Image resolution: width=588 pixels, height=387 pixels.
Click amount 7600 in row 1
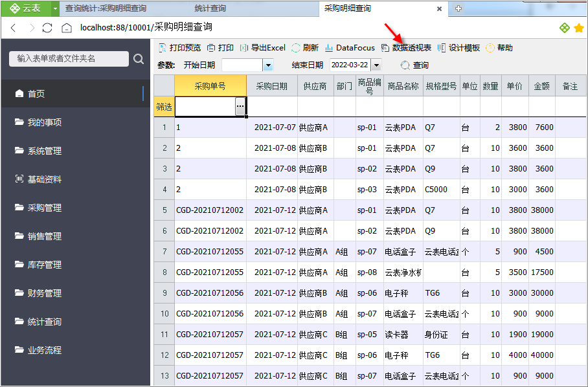(542, 127)
